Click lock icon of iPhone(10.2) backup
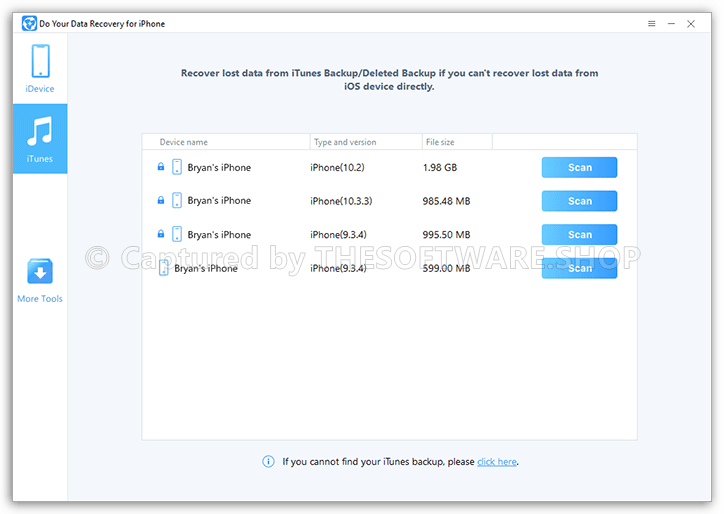The height and width of the screenshot is (514, 724). click(161, 167)
